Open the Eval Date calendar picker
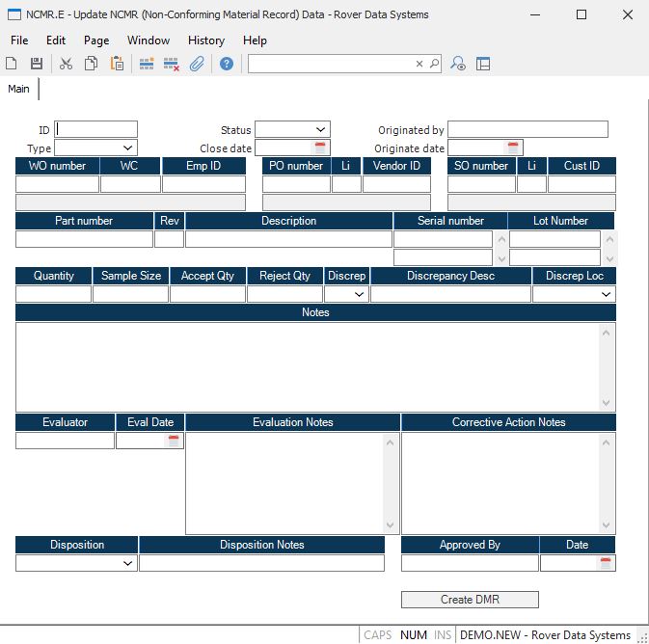Image resolution: width=649 pixels, height=644 pixels. [x=175, y=441]
